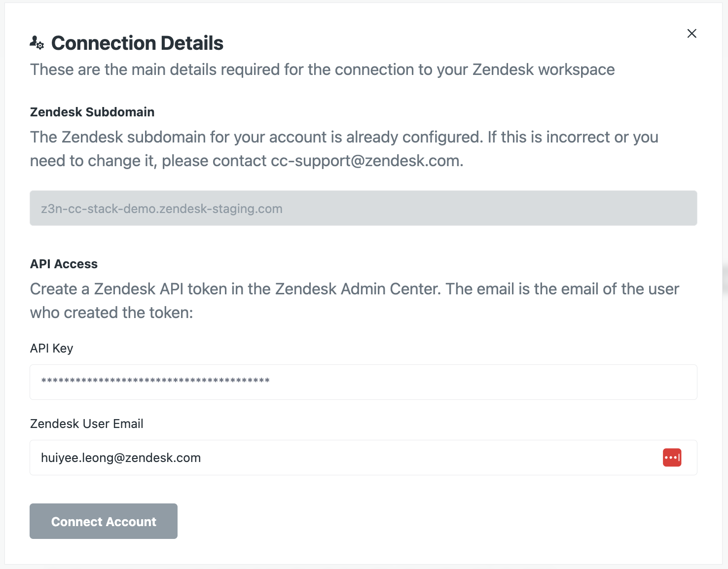Click the masked asterisks in API Key
Screen dimensions: 728x569
155,381
